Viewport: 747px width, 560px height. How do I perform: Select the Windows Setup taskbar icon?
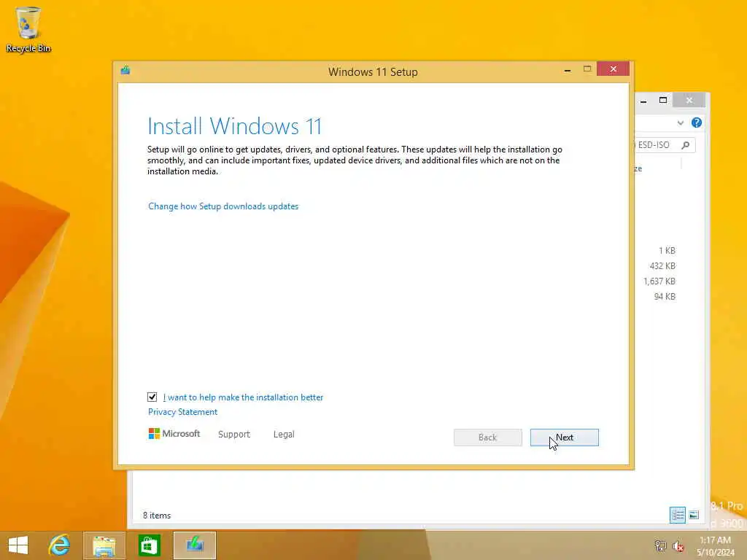(195, 545)
